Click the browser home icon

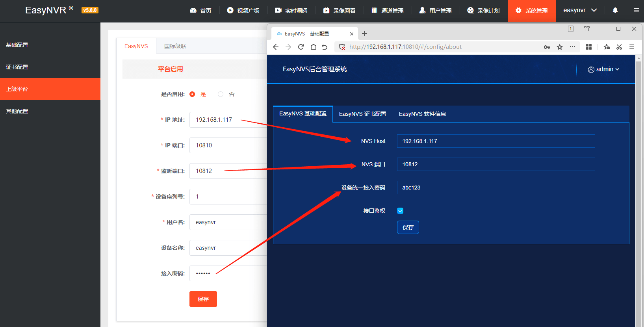tap(314, 47)
